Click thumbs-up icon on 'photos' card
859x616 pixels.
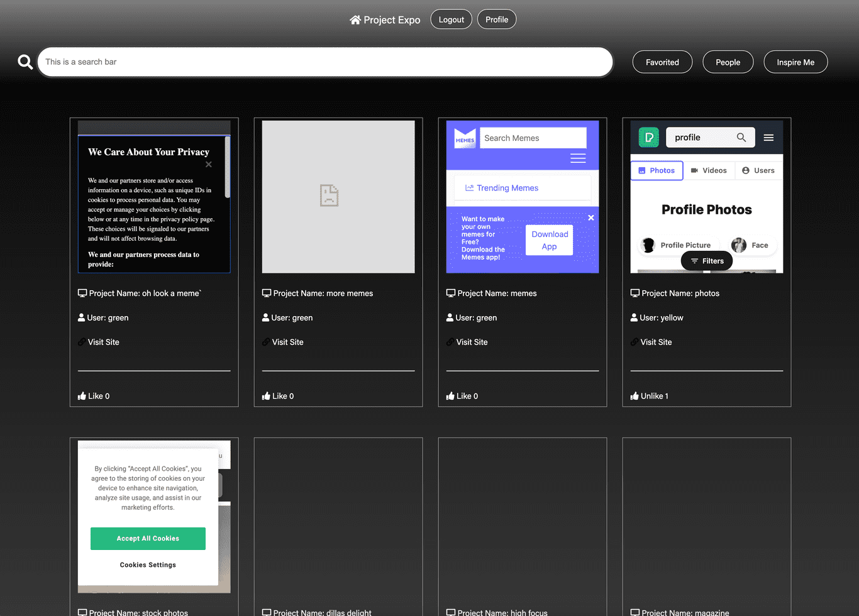[x=635, y=396]
